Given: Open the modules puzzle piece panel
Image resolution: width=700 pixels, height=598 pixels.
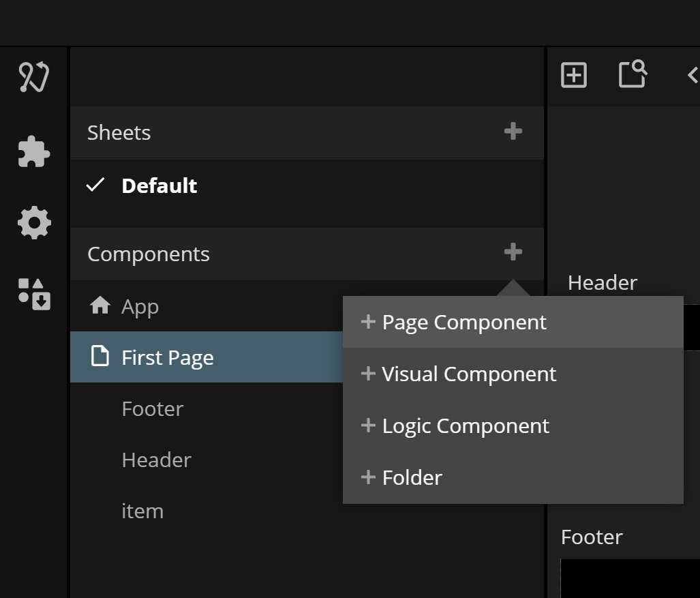Looking at the screenshot, I should tap(34, 151).
